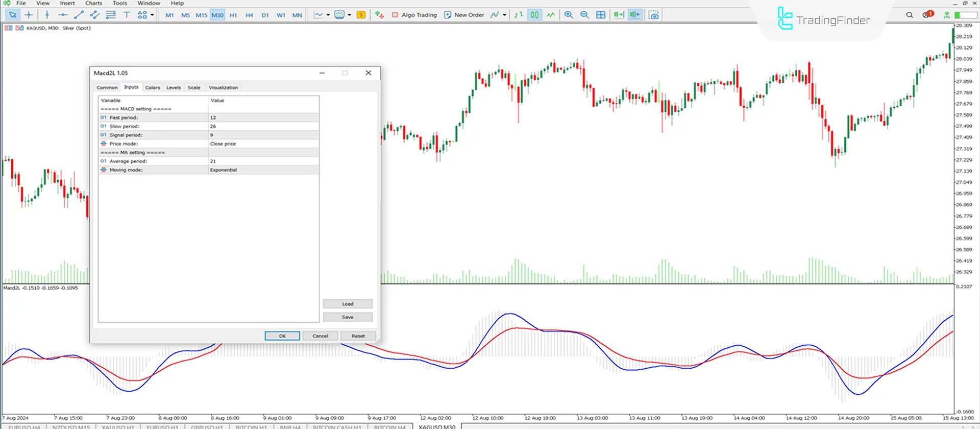Zoom out of the chart

pos(585,15)
